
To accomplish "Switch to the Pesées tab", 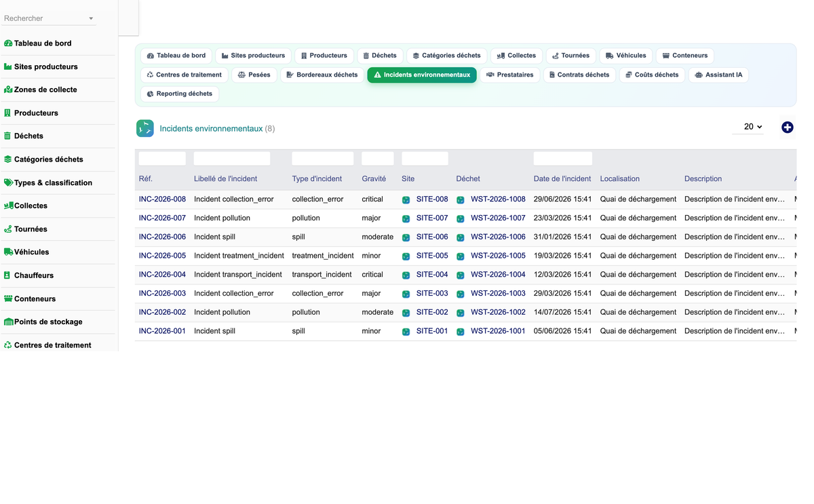I will click(254, 75).
